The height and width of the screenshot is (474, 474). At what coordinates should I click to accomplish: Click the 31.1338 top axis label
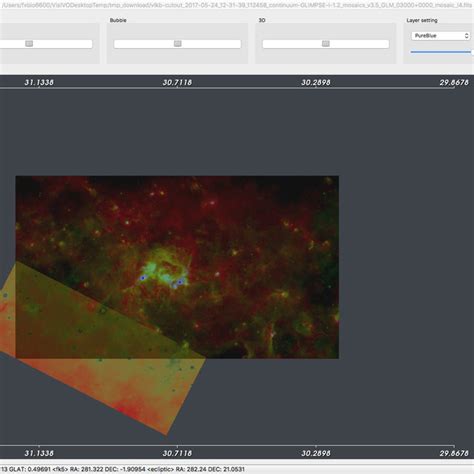tap(39, 82)
